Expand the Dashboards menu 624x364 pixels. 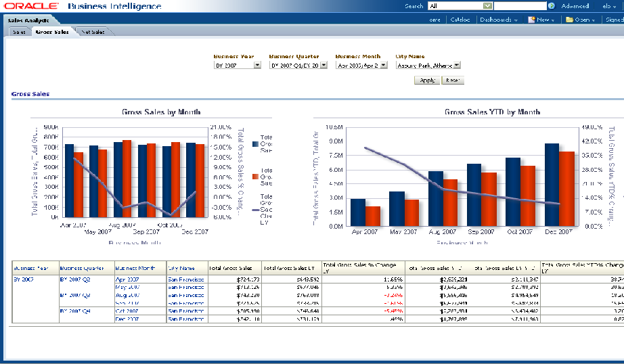[499, 20]
